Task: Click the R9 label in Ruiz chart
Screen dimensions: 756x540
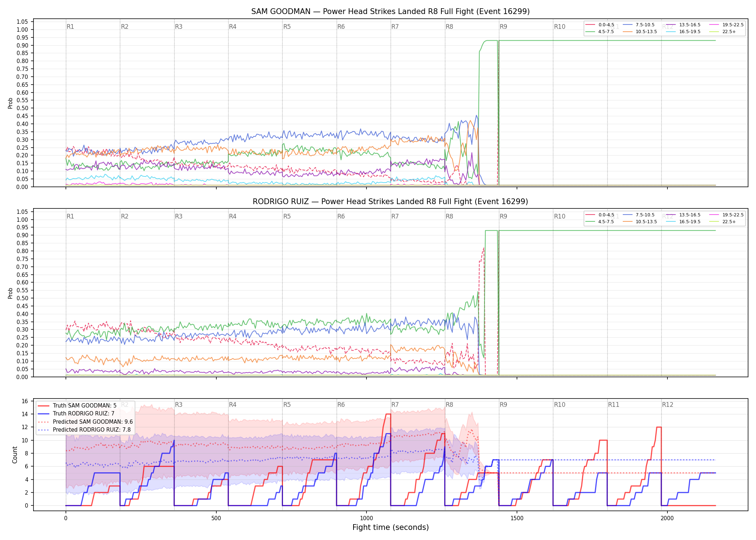Action: (503, 216)
